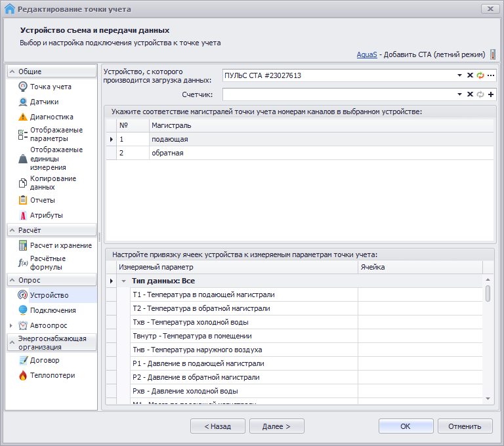This screenshot has width=504, height=446.
Task: Open Отображаемые параметры checklist icon
Action: pyautogui.click(x=23, y=134)
